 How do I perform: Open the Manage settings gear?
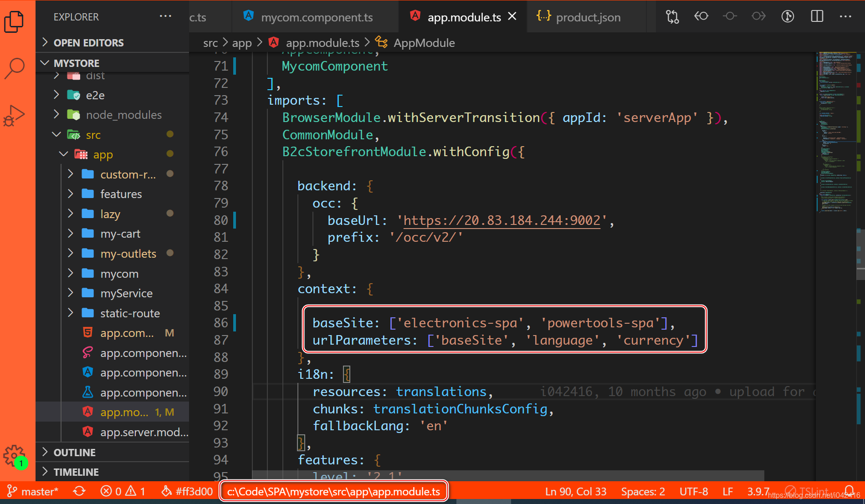click(x=14, y=456)
